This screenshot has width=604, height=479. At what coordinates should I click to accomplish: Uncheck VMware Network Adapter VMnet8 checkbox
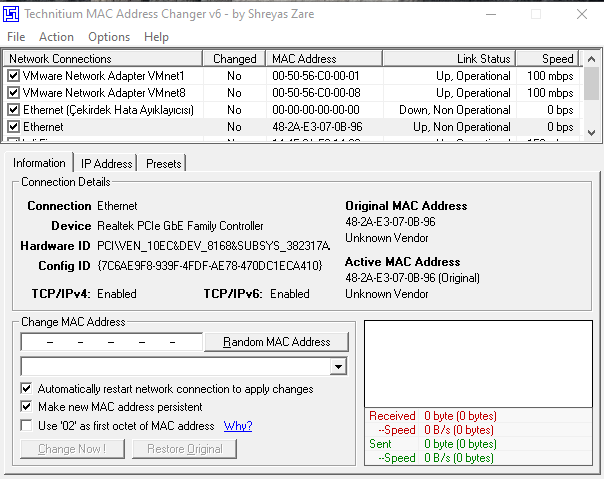pyautogui.click(x=13, y=92)
